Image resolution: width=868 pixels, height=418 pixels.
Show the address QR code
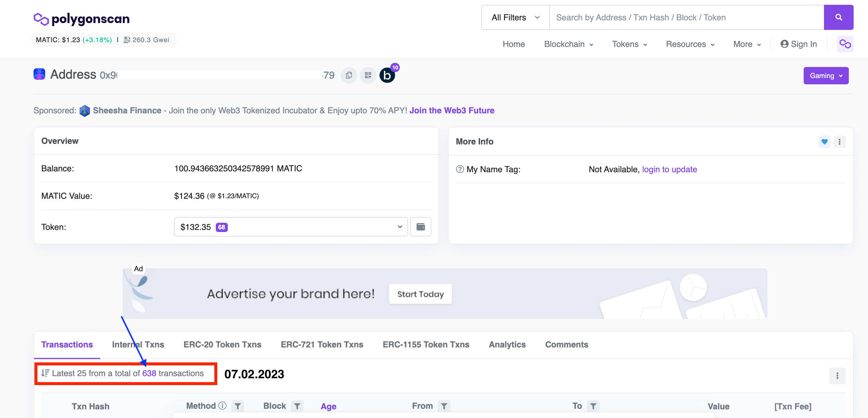pos(368,75)
